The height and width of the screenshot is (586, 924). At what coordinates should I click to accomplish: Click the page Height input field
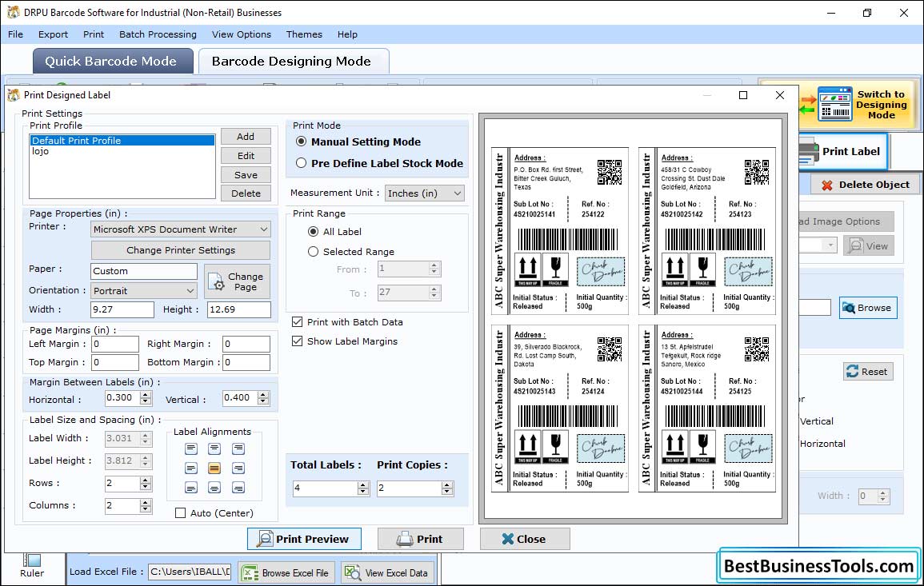[239, 309]
